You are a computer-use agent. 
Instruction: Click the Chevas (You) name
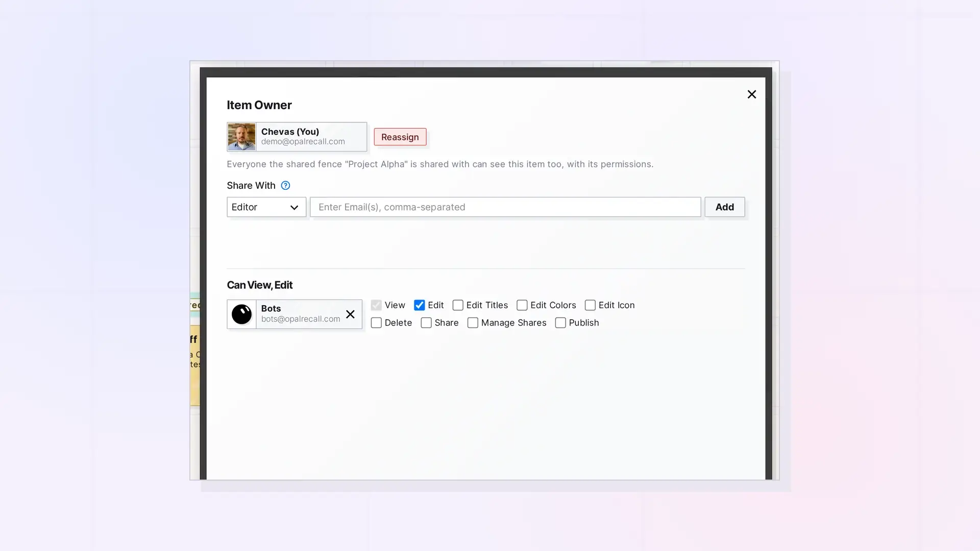click(x=290, y=132)
